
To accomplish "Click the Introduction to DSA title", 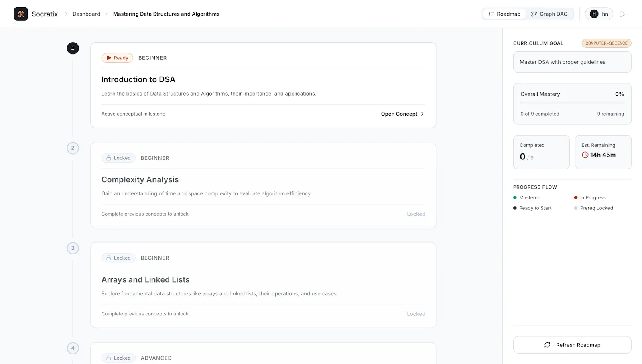I will [x=138, y=79].
